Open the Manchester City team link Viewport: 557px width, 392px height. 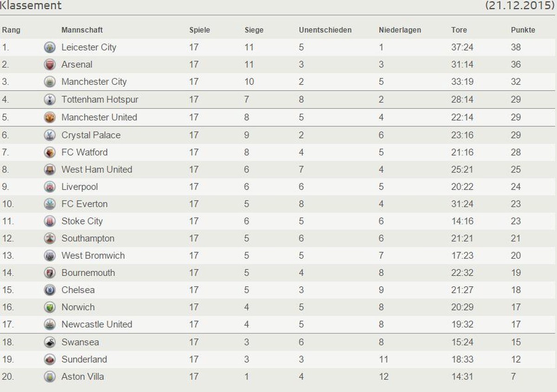(94, 82)
